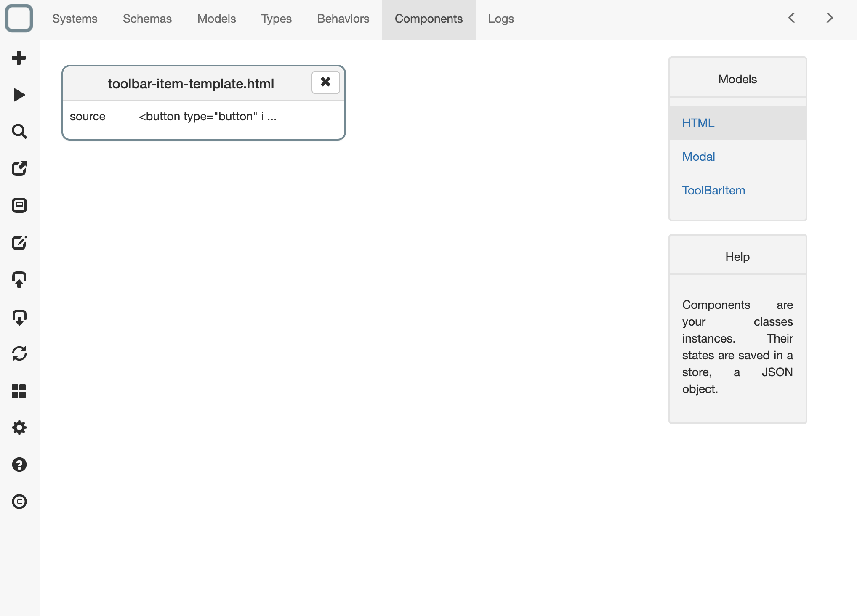Switch to the Behaviors tab

pyautogui.click(x=343, y=19)
